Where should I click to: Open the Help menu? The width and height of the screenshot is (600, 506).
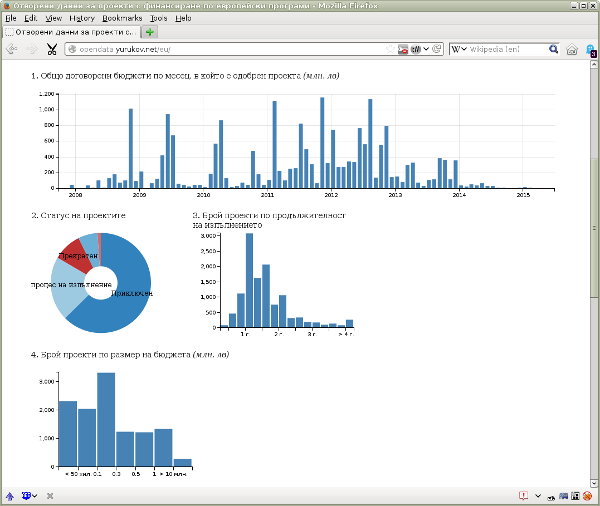[x=183, y=18]
